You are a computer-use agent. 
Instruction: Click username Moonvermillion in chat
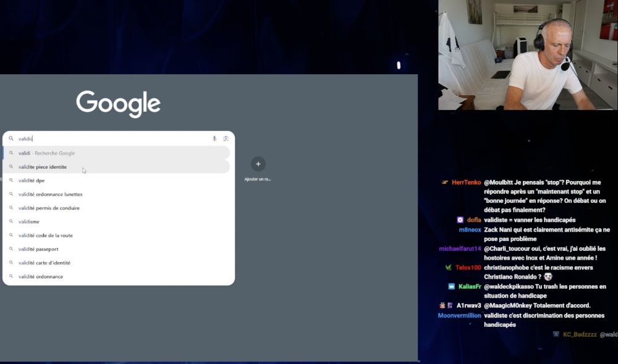point(460,316)
